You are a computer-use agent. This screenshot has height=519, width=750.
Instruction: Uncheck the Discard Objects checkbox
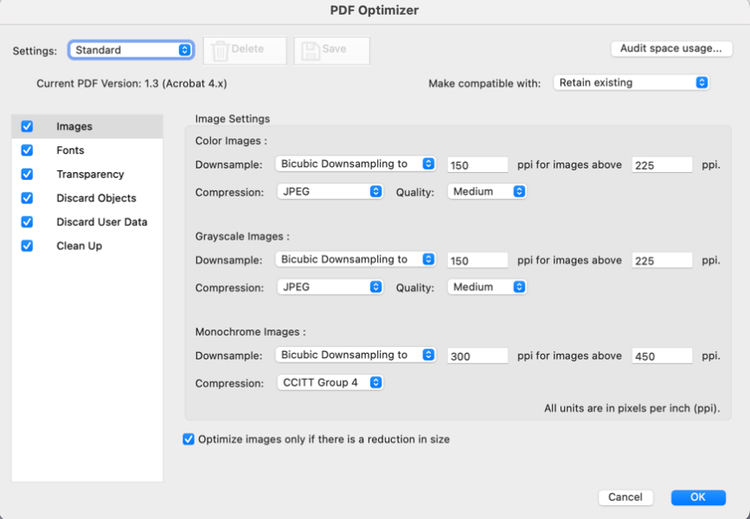pos(27,198)
